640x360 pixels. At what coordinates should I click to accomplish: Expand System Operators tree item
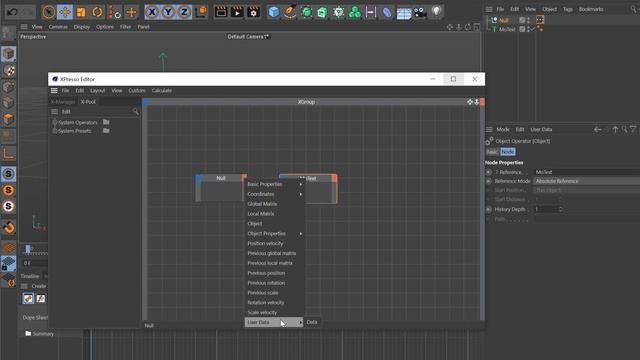coord(78,122)
